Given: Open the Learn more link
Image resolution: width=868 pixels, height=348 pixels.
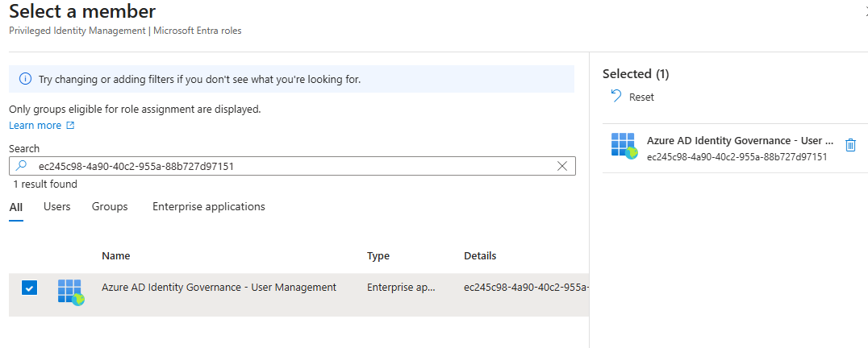Looking at the screenshot, I should pyautogui.click(x=35, y=126).
